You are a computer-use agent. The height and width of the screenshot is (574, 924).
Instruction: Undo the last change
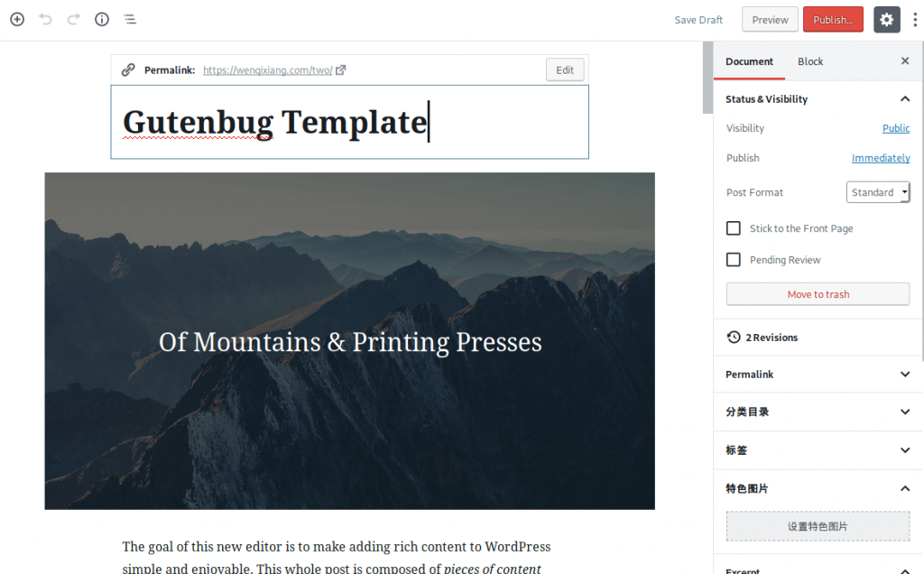point(45,20)
